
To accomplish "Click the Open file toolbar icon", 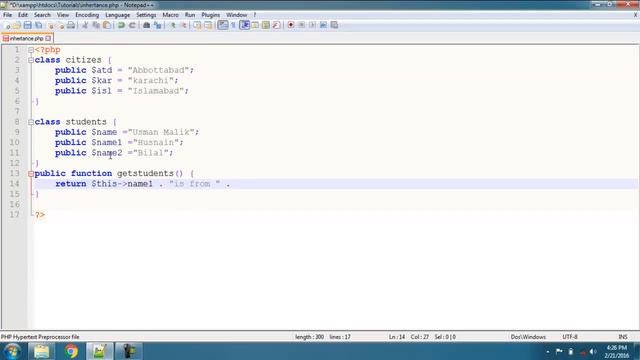I will coord(17,25).
